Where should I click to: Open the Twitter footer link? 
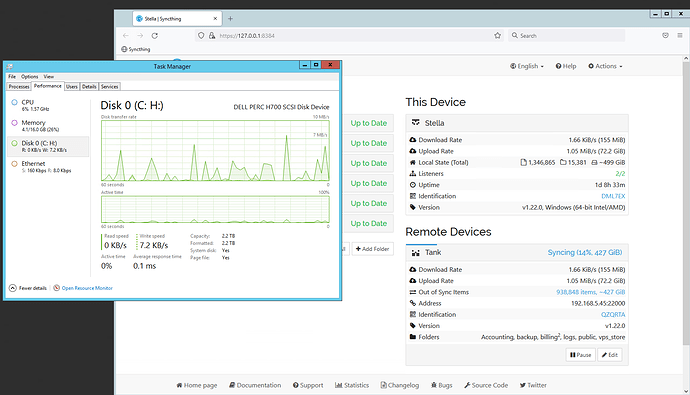pyautogui.click(x=533, y=385)
